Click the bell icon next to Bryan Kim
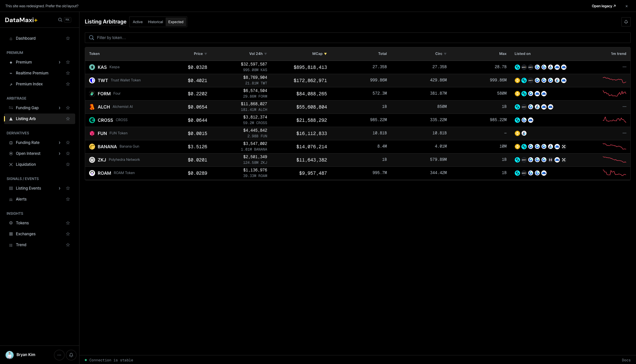636x364 pixels. pos(71,355)
